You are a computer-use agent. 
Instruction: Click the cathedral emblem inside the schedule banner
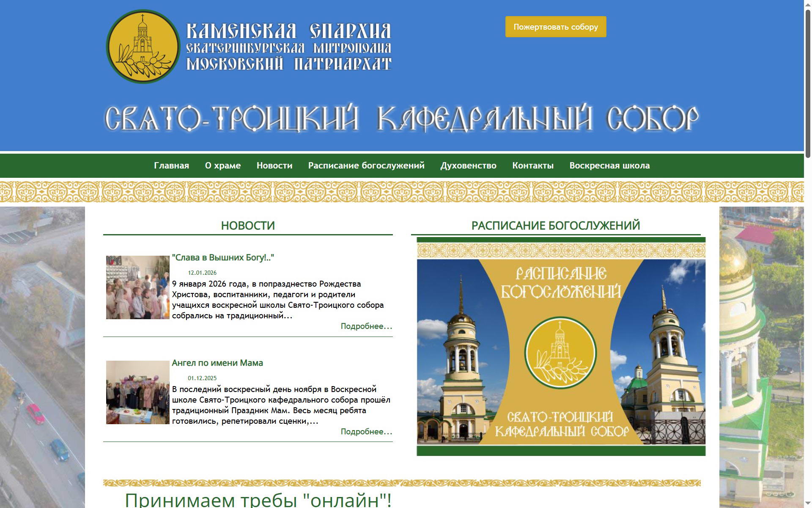561,351
